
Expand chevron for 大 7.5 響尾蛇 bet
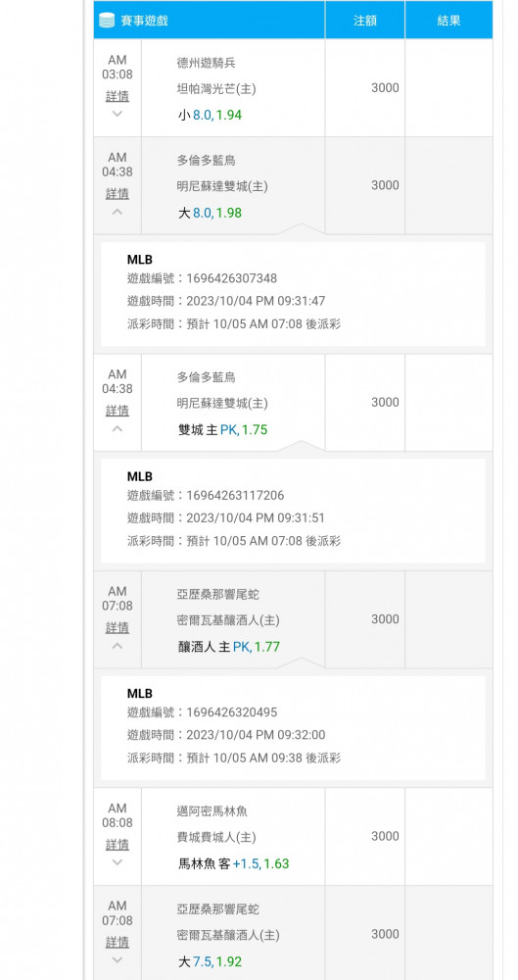click(117, 959)
